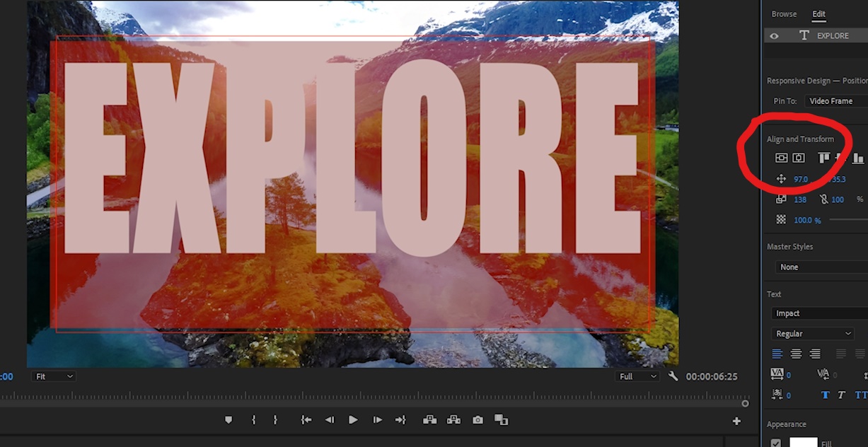Click the duration timecode 00:00:06:25

pos(712,376)
